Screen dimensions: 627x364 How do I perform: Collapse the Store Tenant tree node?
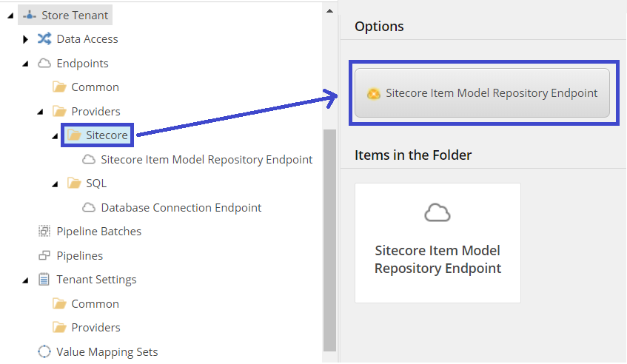pos(11,16)
